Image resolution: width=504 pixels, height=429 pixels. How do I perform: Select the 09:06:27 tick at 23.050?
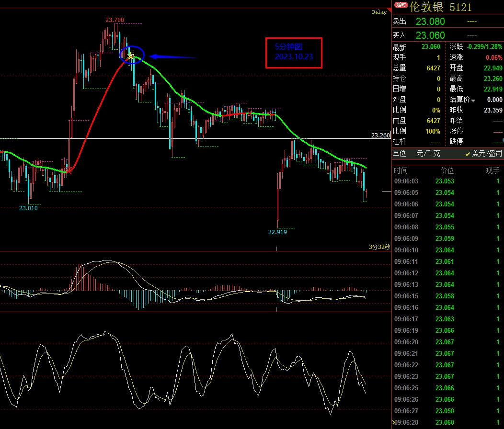pyautogui.click(x=447, y=411)
